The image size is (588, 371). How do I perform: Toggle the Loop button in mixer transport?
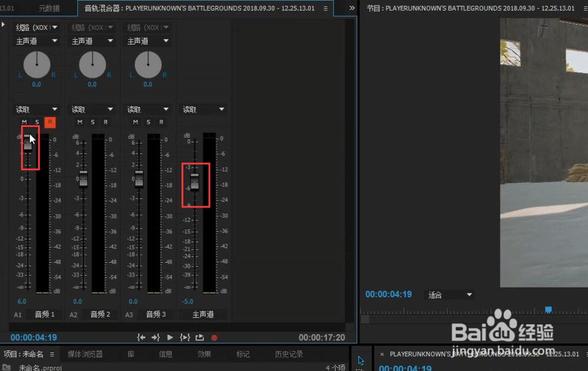[199, 337]
